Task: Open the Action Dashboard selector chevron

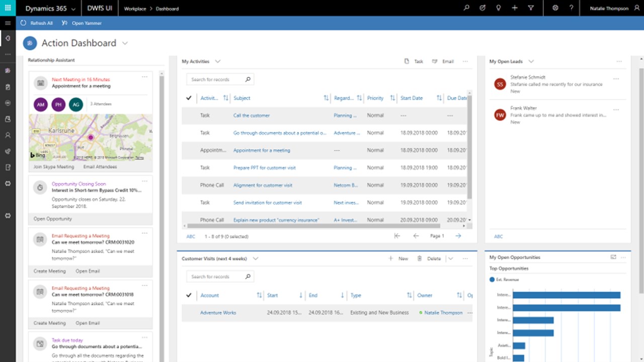Action: click(x=125, y=43)
